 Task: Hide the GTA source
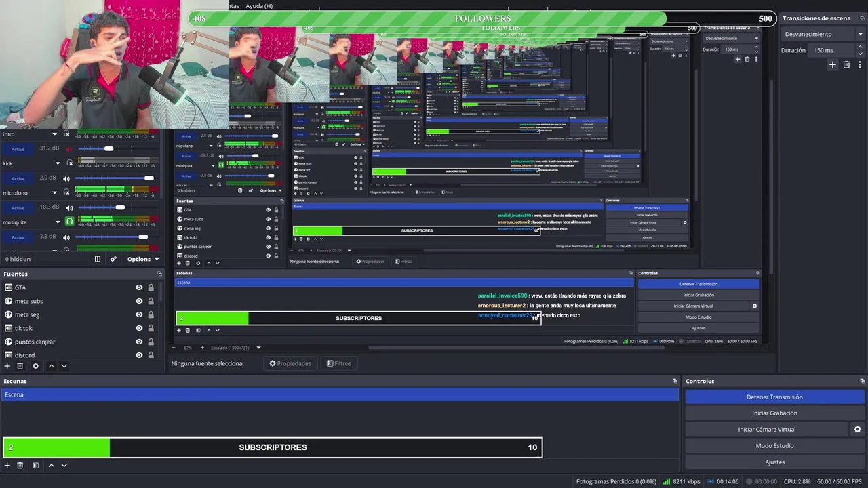click(x=139, y=287)
